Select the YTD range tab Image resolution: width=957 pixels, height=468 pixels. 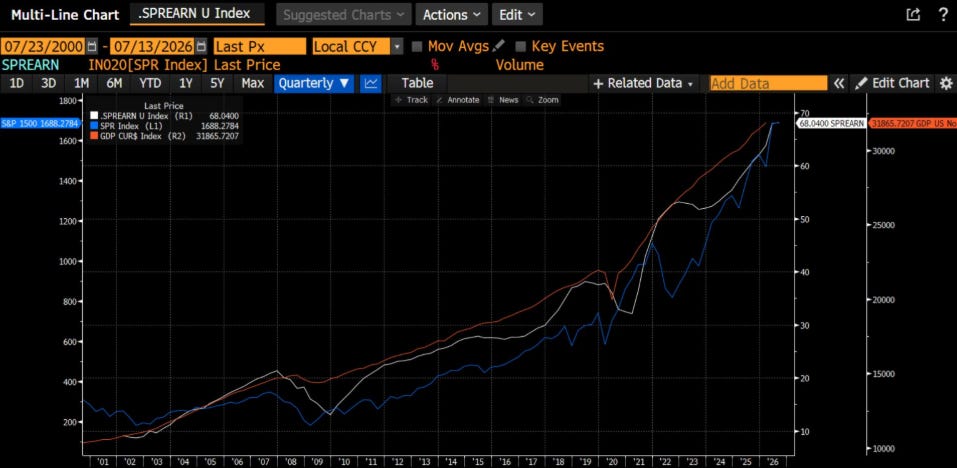point(150,83)
